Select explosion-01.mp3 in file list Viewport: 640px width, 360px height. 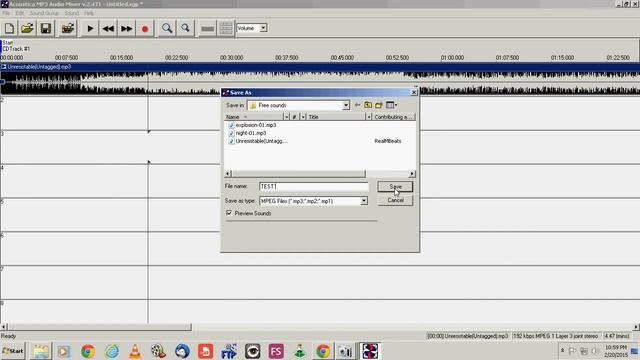click(x=252, y=125)
